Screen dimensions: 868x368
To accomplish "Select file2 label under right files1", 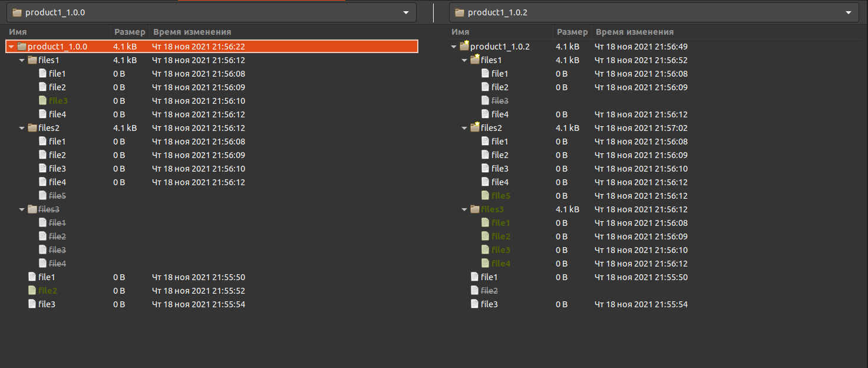I will pos(500,87).
